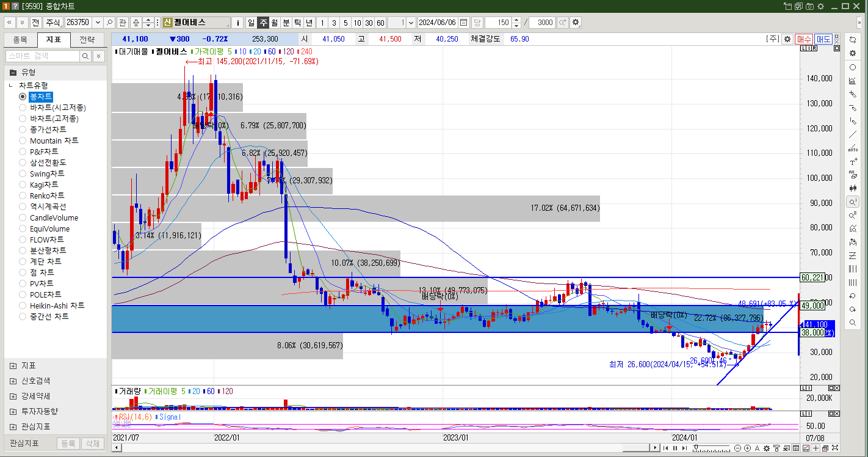
Task: Click the date field 2024/06/06
Action: pyautogui.click(x=438, y=23)
